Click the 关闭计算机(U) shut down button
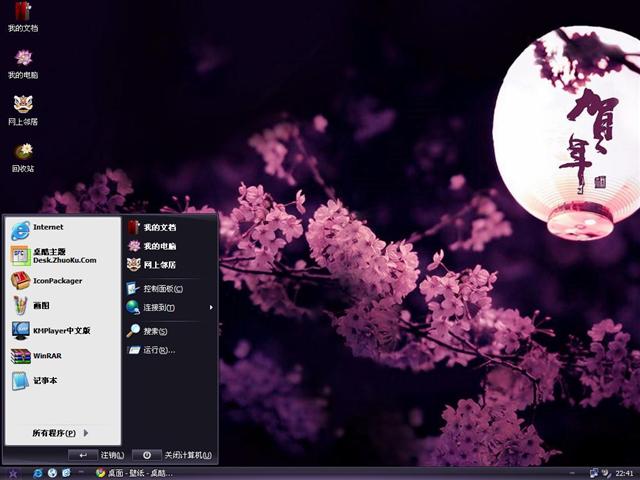 pyautogui.click(x=172, y=455)
